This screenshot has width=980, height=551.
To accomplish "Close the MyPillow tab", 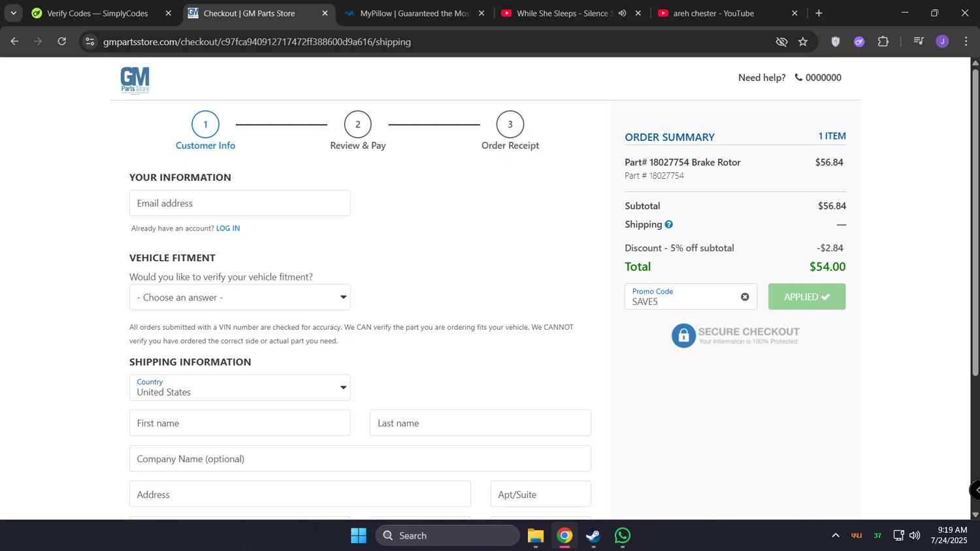I will pyautogui.click(x=482, y=13).
